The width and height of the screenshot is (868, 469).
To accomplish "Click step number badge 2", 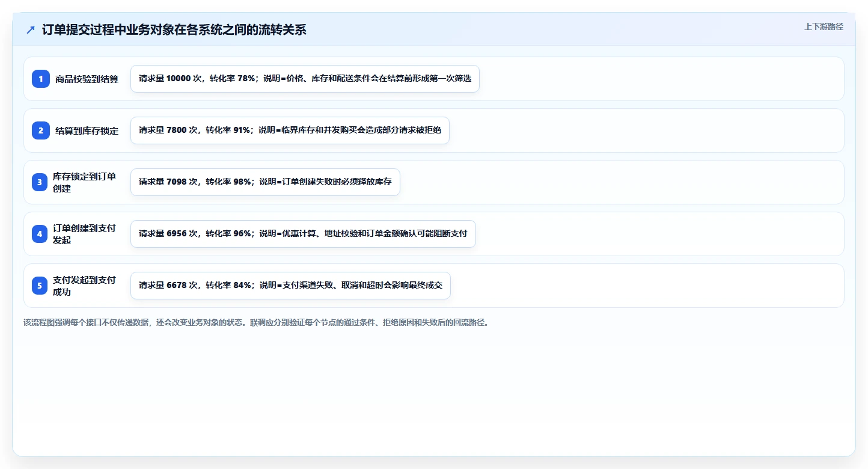I will [41, 130].
